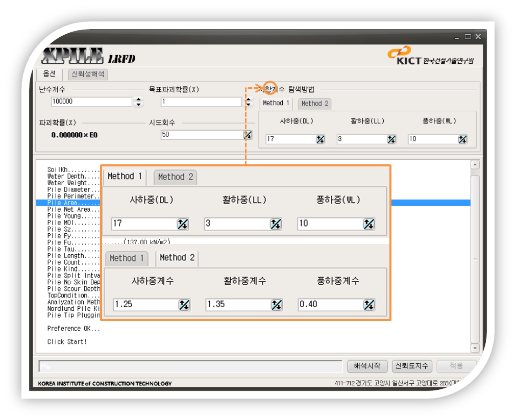
Task: Click the log vertical scrollbar track
Action: tap(475, 257)
